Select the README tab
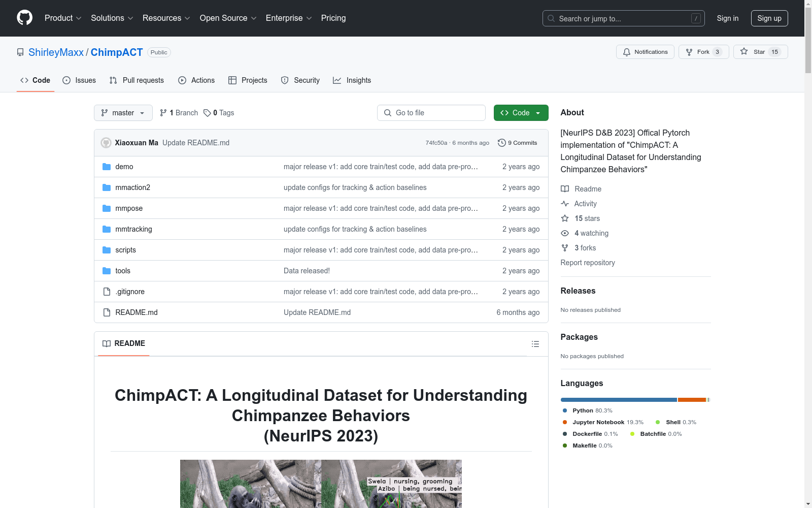The image size is (812, 508). coord(124,343)
